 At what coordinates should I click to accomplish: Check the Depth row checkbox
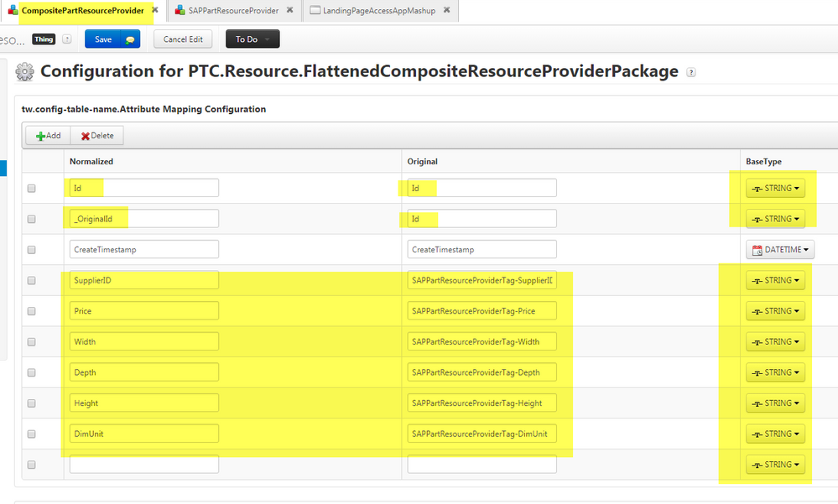[32, 372]
